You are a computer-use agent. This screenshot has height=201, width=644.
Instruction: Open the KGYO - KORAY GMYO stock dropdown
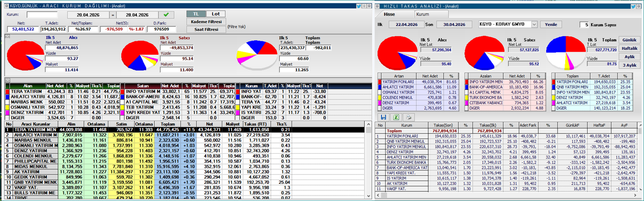534,25
